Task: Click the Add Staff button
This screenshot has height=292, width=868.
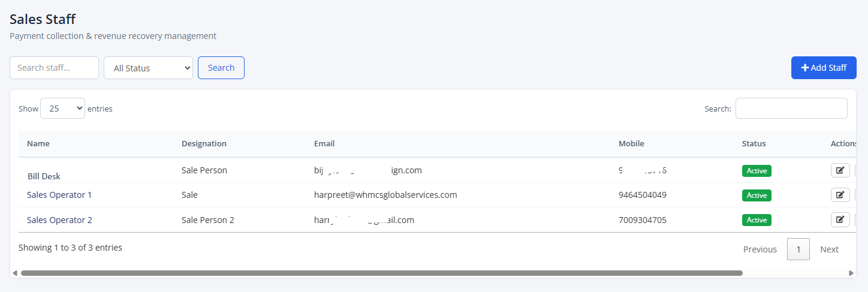Action: (824, 68)
